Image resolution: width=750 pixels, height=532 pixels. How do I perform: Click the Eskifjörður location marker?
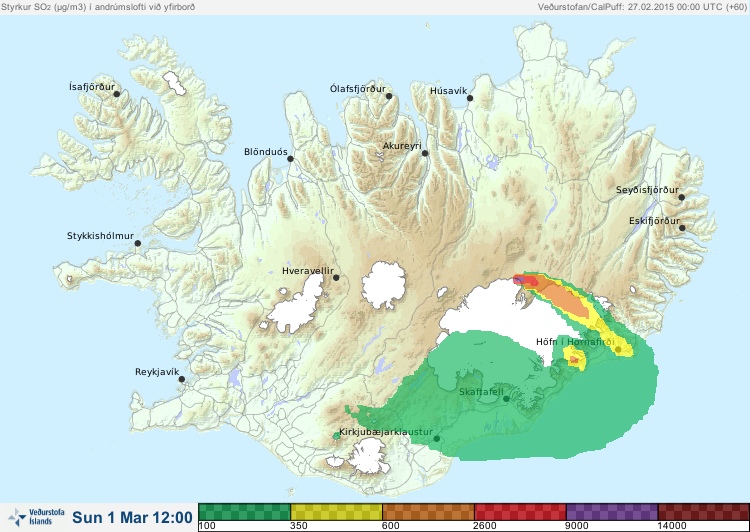(x=682, y=228)
